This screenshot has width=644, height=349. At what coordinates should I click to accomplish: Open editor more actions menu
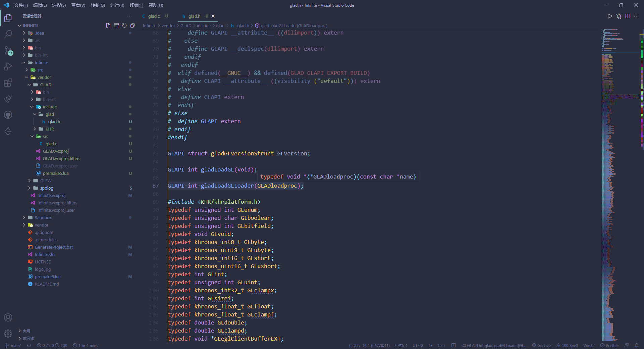[x=636, y=16]
